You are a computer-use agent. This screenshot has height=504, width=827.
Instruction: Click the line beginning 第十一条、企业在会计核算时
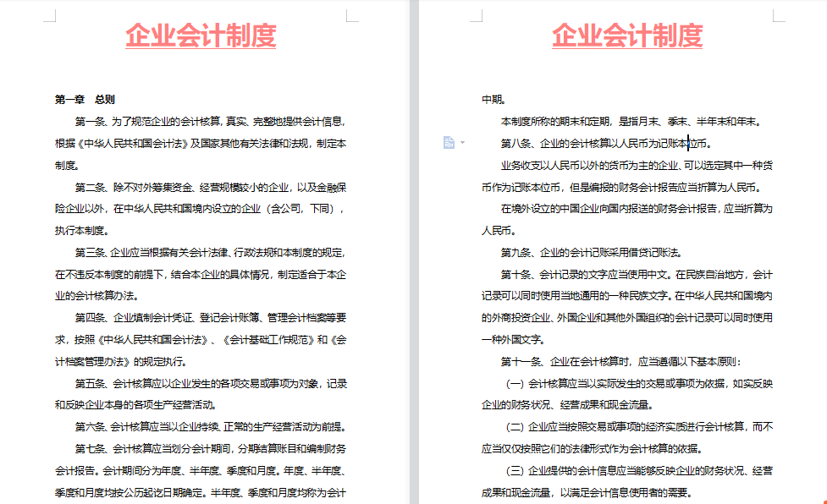(621, 362)
